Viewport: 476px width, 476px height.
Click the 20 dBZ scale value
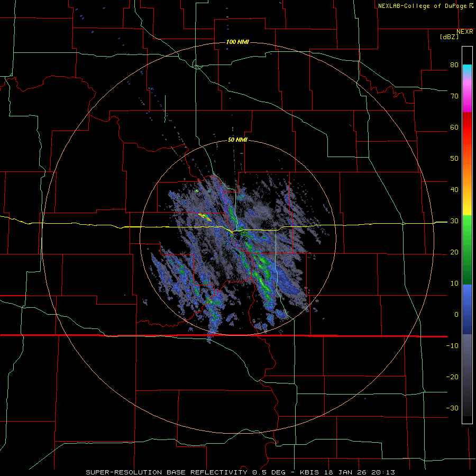point(454,252)
